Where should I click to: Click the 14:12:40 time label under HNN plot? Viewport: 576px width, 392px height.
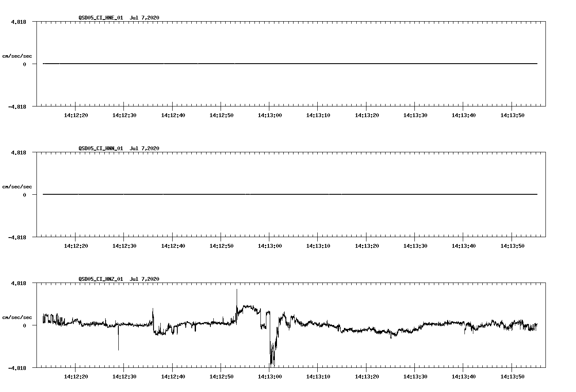click(173, 246)
